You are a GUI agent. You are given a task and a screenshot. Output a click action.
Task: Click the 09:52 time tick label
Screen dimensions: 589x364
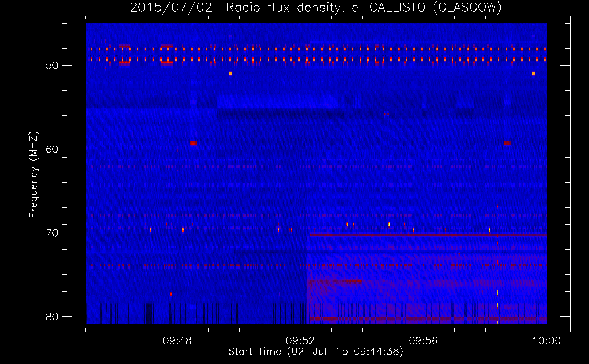(x=300, y=341)
